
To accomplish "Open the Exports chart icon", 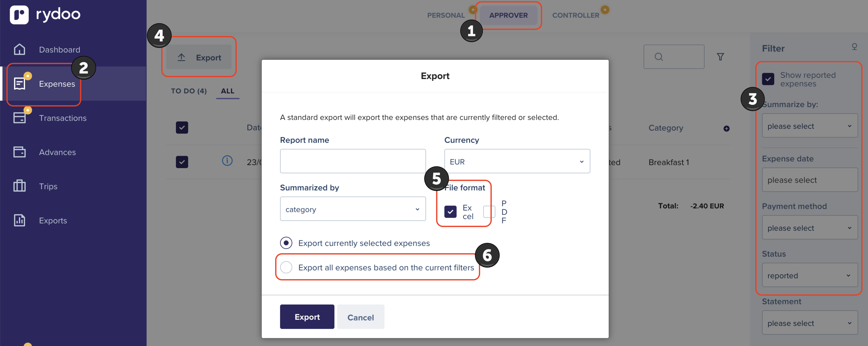I will click(x=20, y=220).
